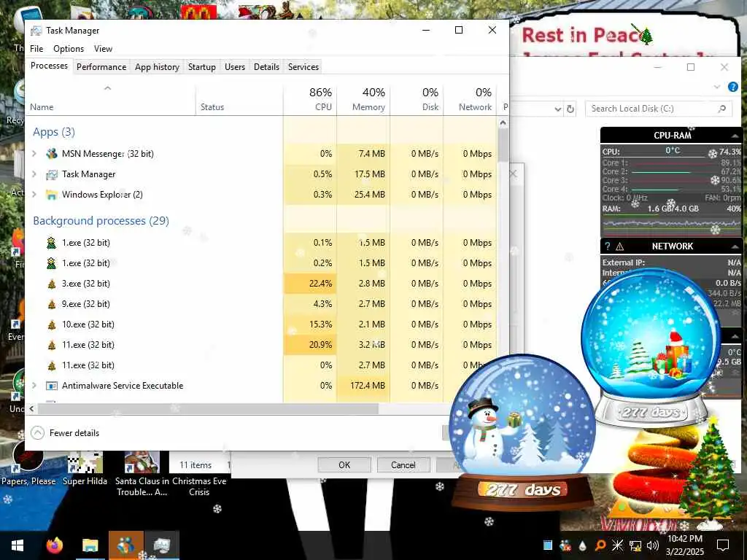Switch to the App history tab

click(x=158, y=66)
